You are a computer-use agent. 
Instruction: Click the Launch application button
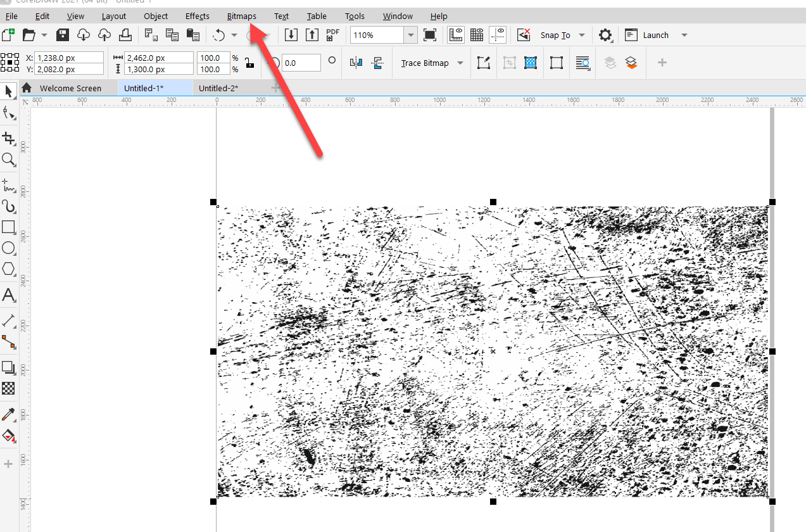click(x=647, y=35)
